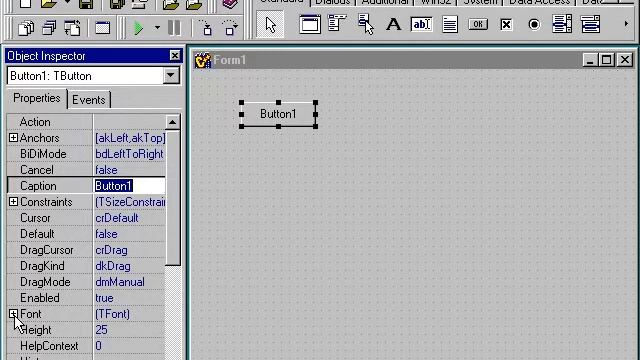Select the Action property row

coord(86,122)
